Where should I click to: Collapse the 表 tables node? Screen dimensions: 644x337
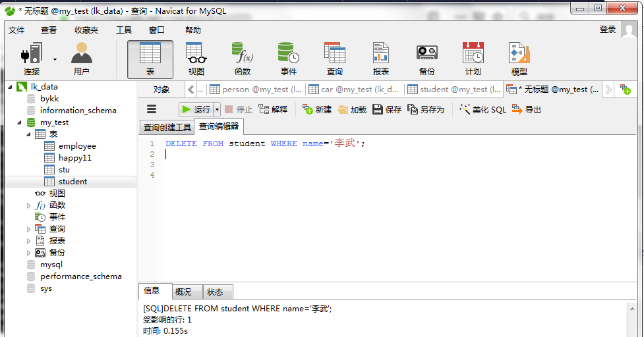[x=28, y=134]
